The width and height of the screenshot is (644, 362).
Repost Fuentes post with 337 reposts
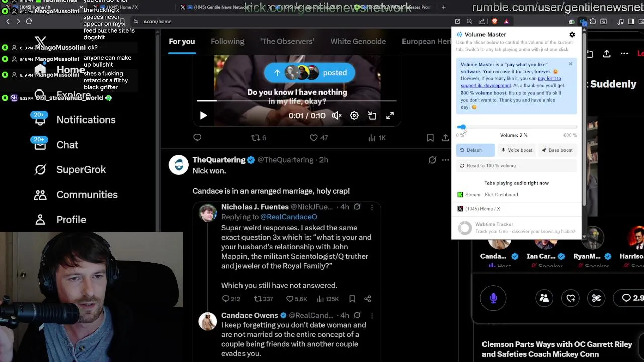coord(263,299)
